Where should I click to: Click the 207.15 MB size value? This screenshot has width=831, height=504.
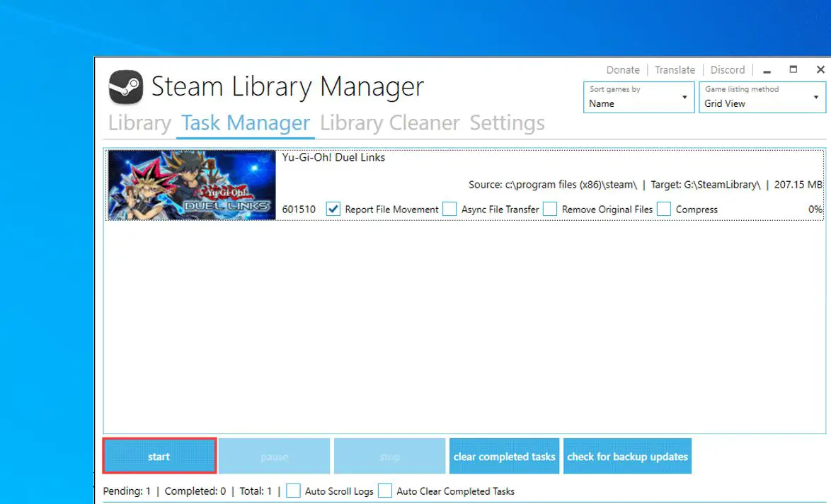tap(798, 185)
